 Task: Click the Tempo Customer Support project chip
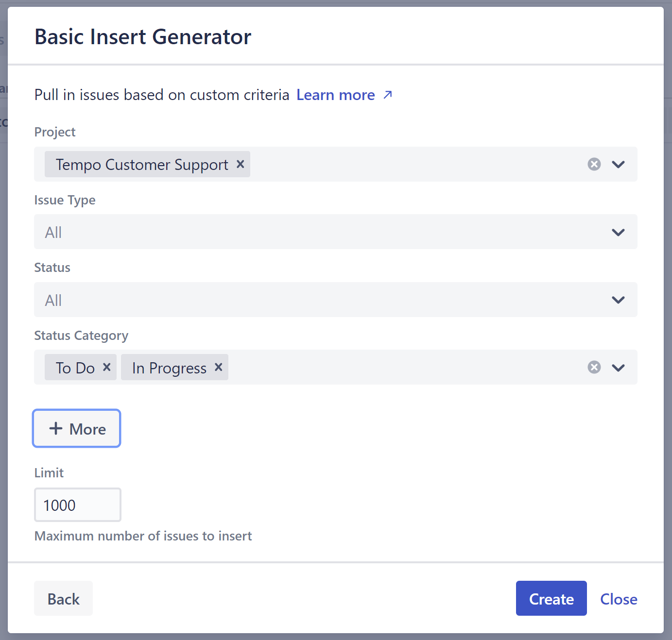(x=141, y=165)
